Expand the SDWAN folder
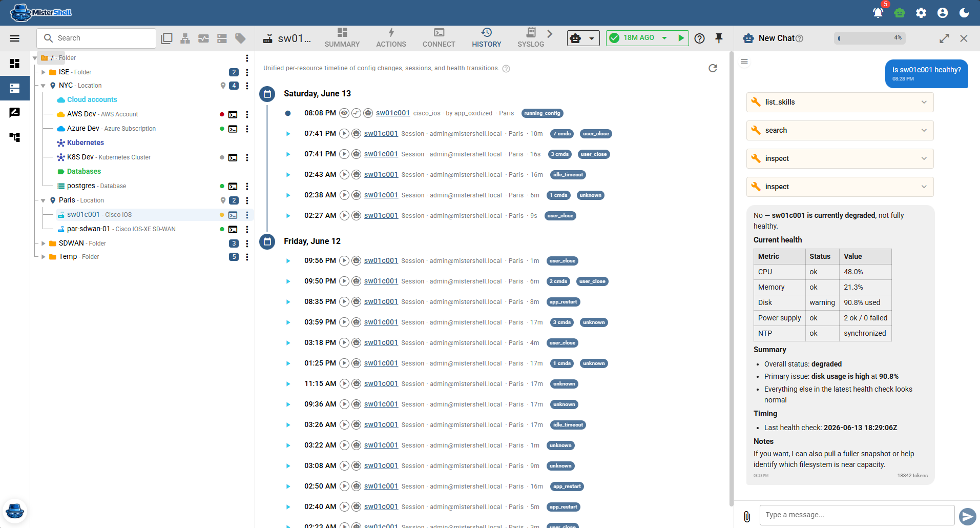 coord(43,243)
